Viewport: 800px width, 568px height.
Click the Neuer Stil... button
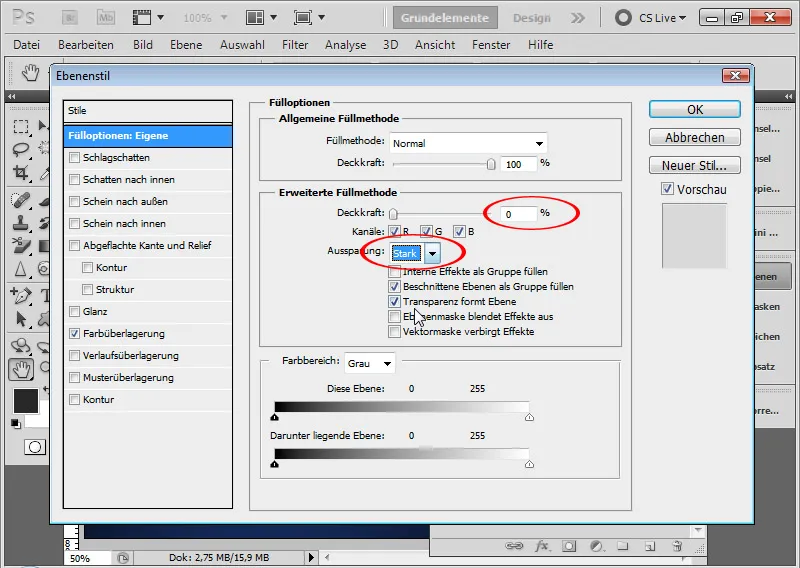(695, 165)
